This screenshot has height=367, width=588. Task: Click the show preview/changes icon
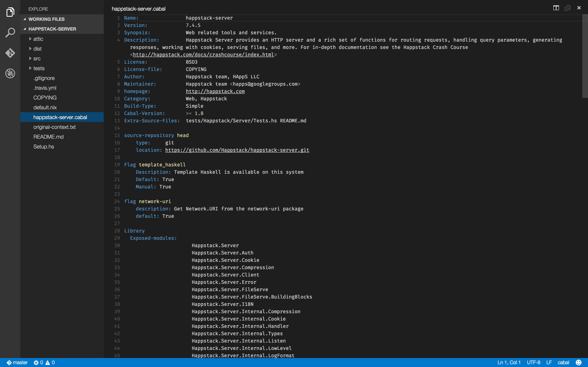coord(567,8)
